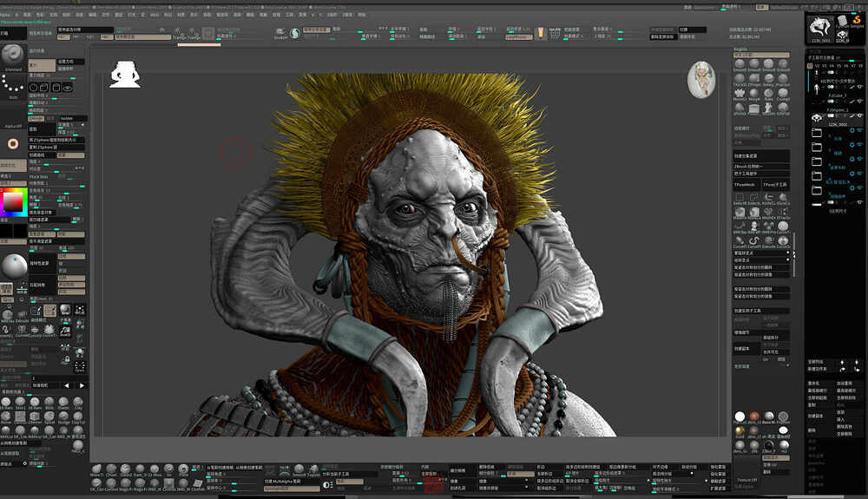This screenshot has width=868, height=499.
Task: Click the orange cup icon in top toolbar
Action: click(541, 33)
